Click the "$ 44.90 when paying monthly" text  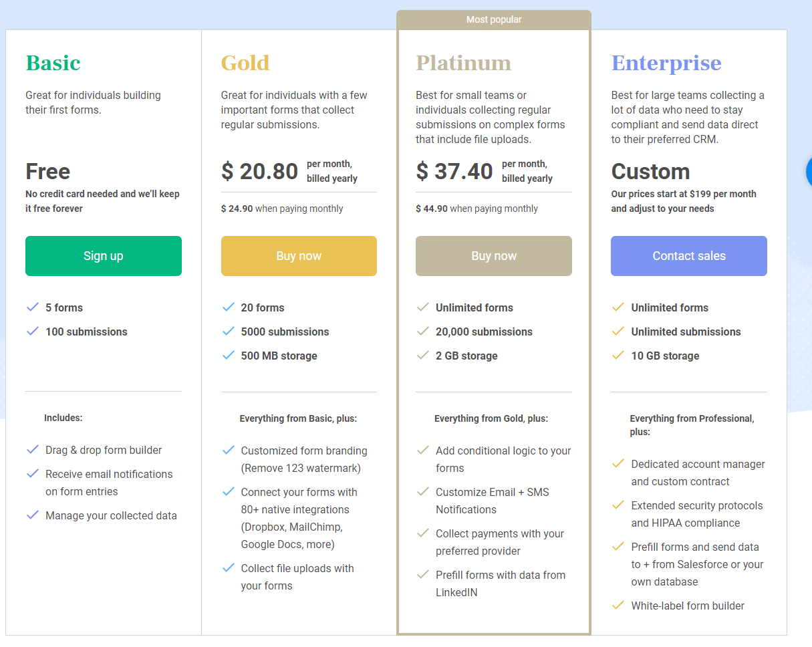tap(477, 209)
